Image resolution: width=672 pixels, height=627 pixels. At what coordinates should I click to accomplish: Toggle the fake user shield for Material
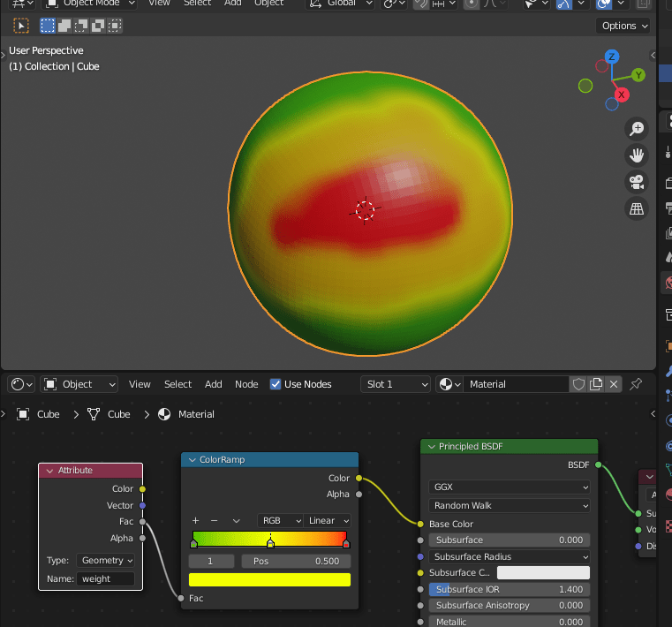pos(578,384)
